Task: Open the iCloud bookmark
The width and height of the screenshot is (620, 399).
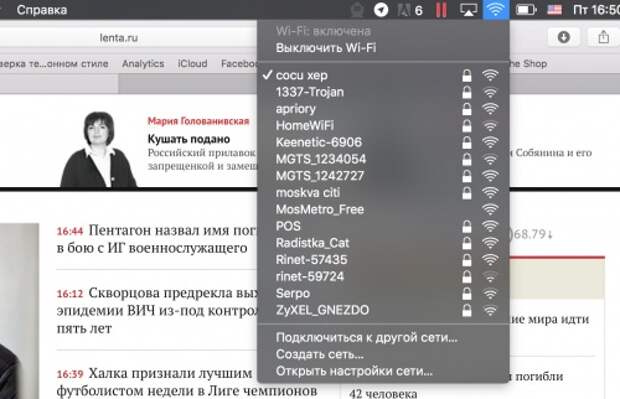Action: (x=193, y=64)
